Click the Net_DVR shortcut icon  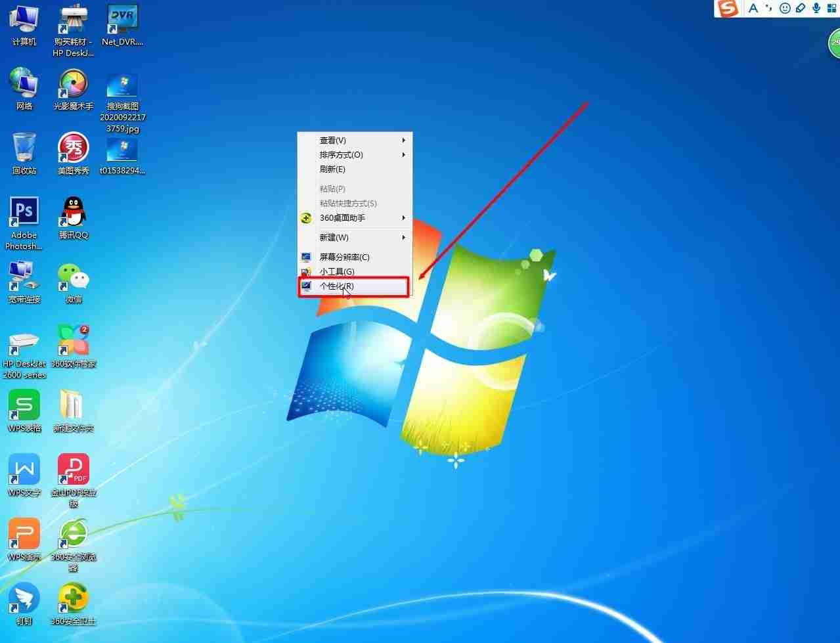coord(123,25)
